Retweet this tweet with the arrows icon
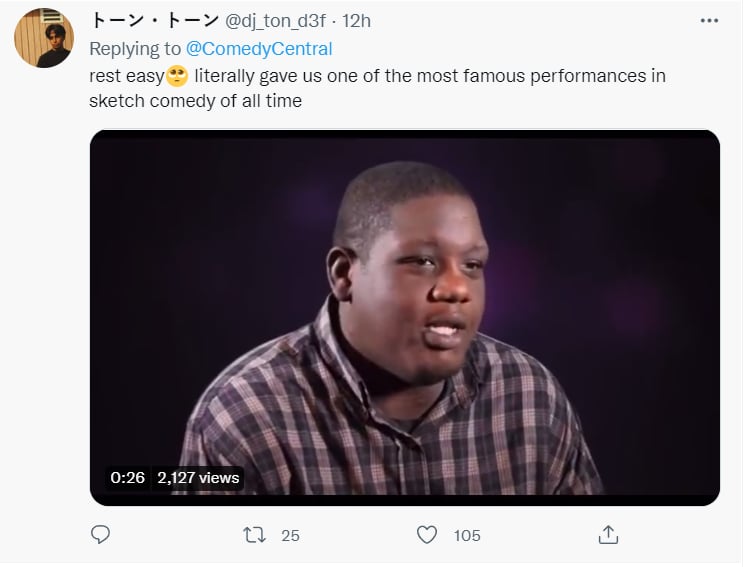Screen dimensions: 748x567 point(254,535)
